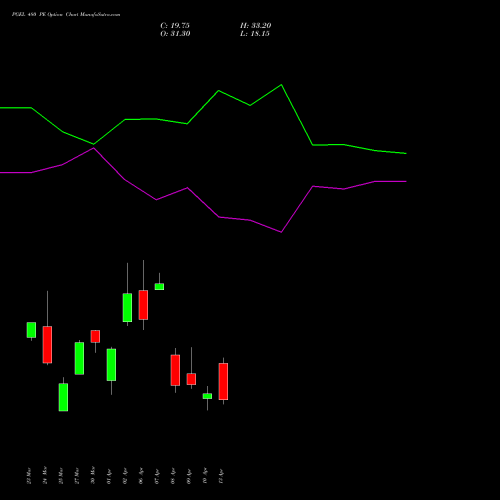Viewport: 500px width, 500px height.
Task: Select the green candlestick for 02 Apr
Action: pyautogui.click(x=127, y=308)
